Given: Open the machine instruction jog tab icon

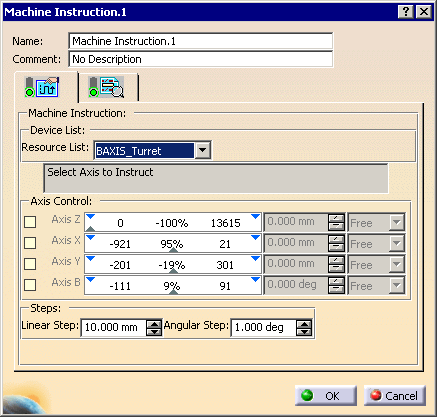Looking at the screenshot, I should point(42,87).
